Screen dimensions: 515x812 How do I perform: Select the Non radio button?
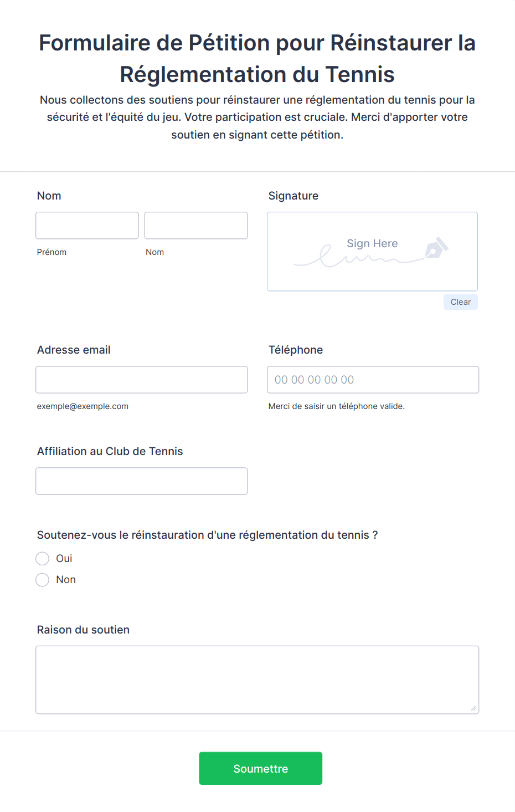coord(43,580)
